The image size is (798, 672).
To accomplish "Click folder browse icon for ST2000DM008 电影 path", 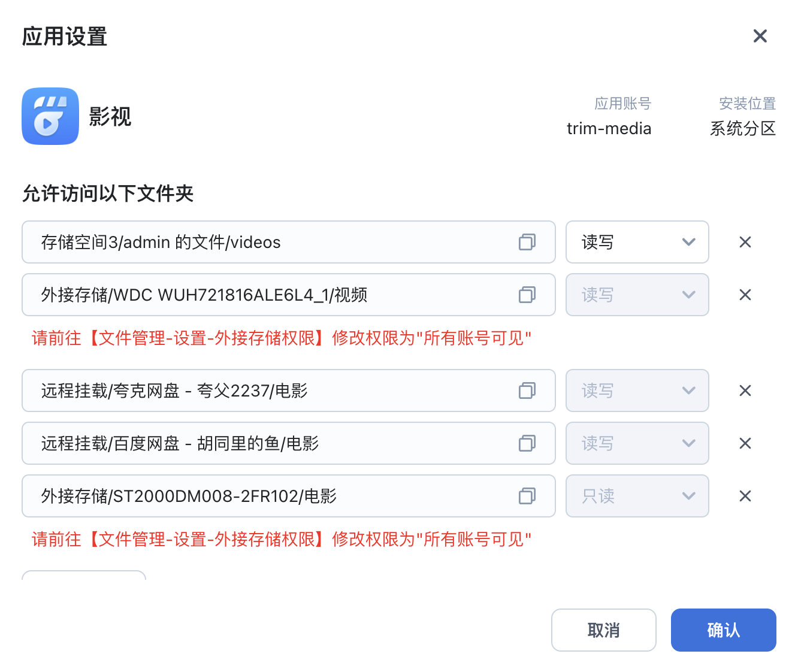I will 527,496.
